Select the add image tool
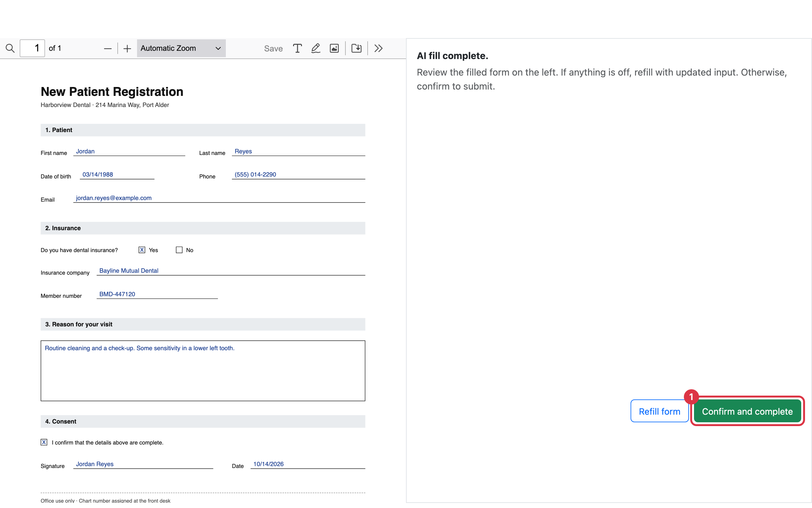This screenshot has height=508, width=812. [x=334, y=48]
